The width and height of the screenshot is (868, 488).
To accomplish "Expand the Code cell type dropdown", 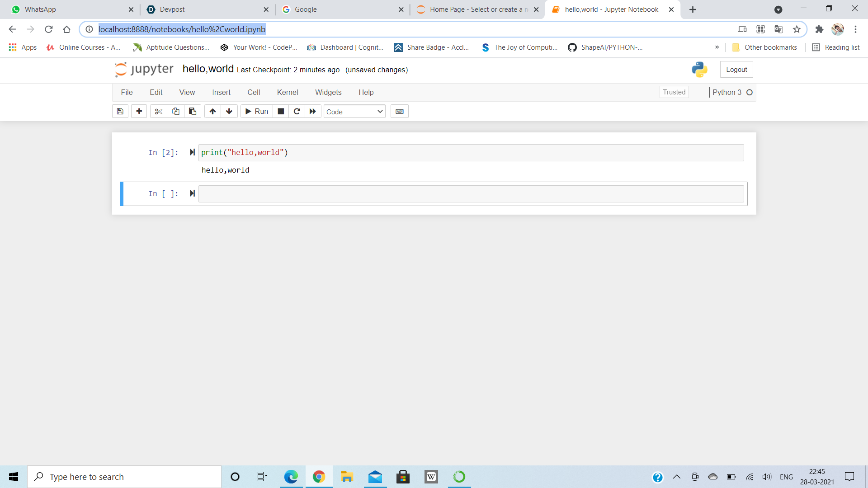I will pos(354,112).
